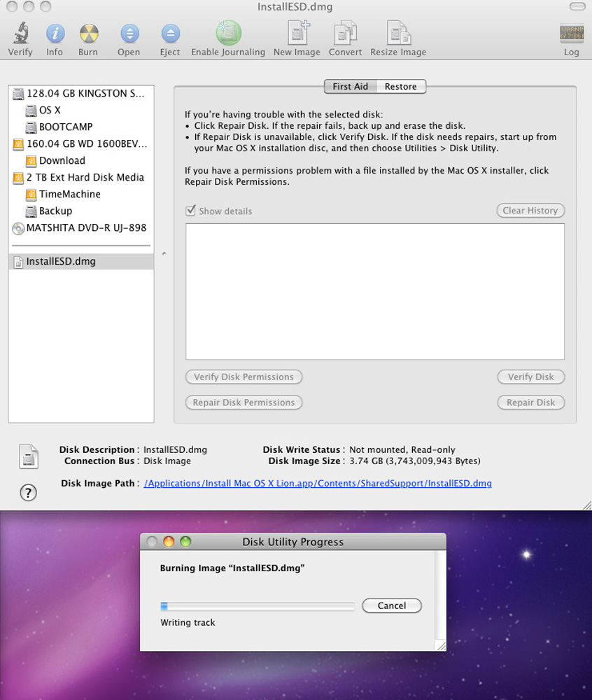Select the BOOTCAMP volume in sidebar
Screen dimensions: 592x700
tap(65, 127)
